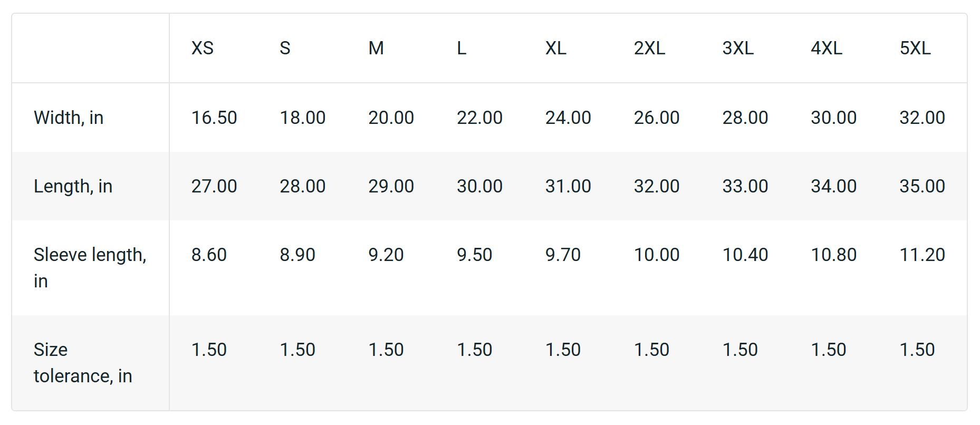Select the 5XL size column header
This screenshot has height=425, width=980.
point(915,49)
